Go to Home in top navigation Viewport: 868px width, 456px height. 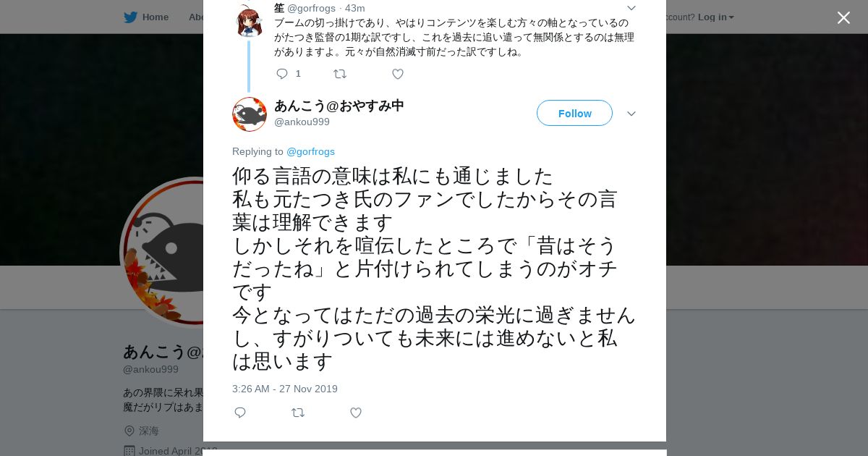coord(156,17)
